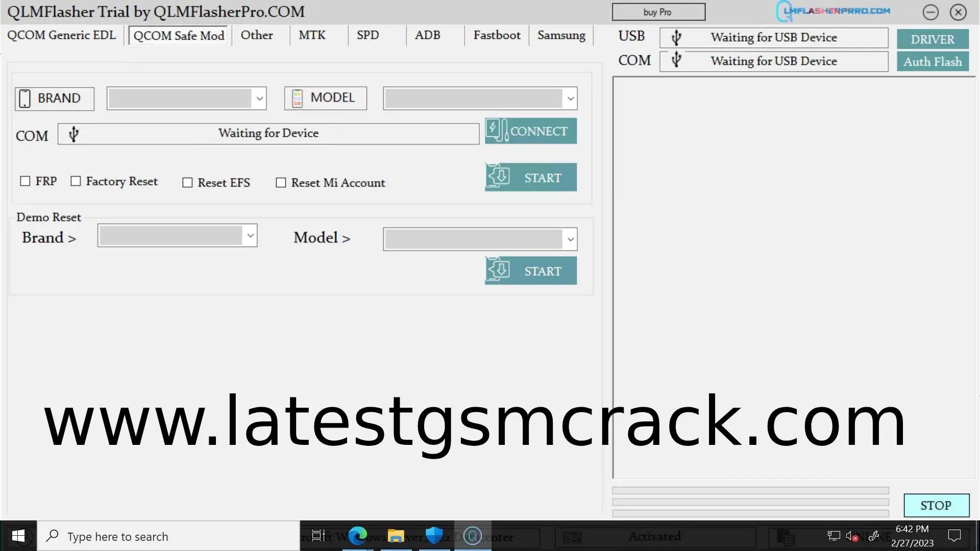Click the USB icon in top USB status row
Screen dimensions: 980x551
(676, 37)
